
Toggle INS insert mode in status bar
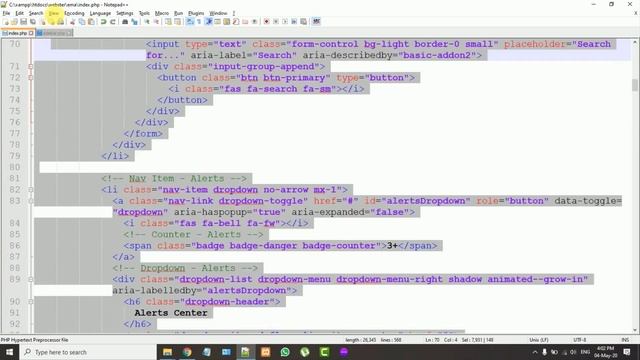625,340
